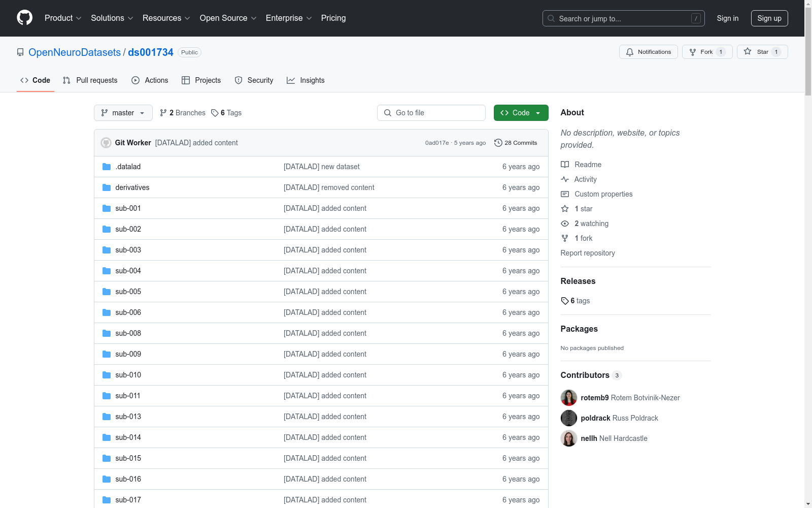Click the Fork button fork icon

[693, 52]
